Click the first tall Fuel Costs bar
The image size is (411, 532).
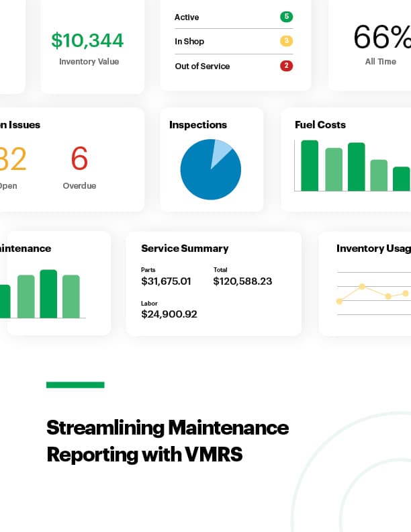tap(310, 165)
